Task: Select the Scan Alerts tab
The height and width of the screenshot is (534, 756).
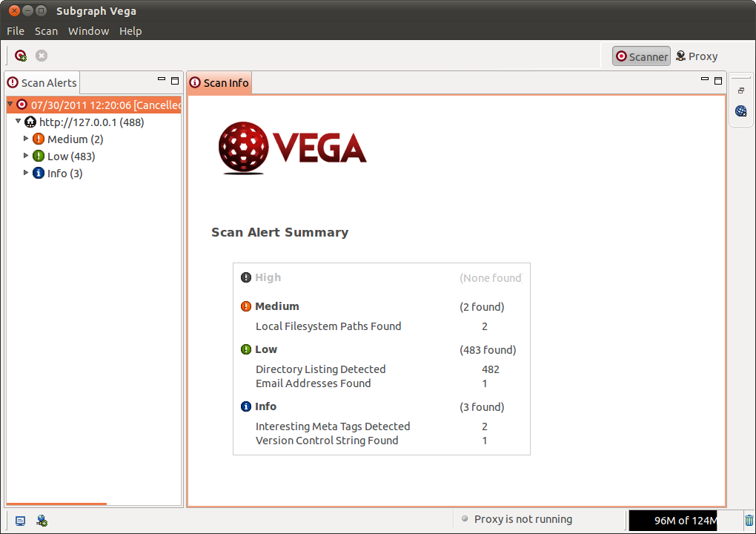Action: point(42,83)
